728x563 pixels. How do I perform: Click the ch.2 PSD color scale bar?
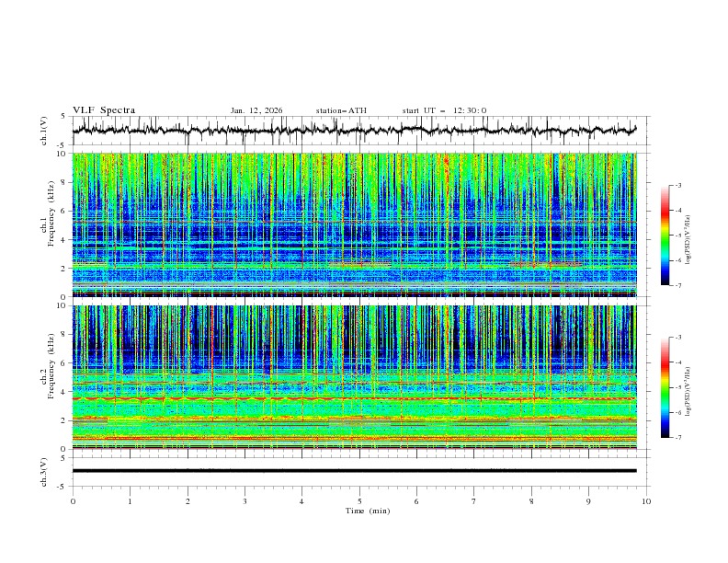(x=665, y=387)
